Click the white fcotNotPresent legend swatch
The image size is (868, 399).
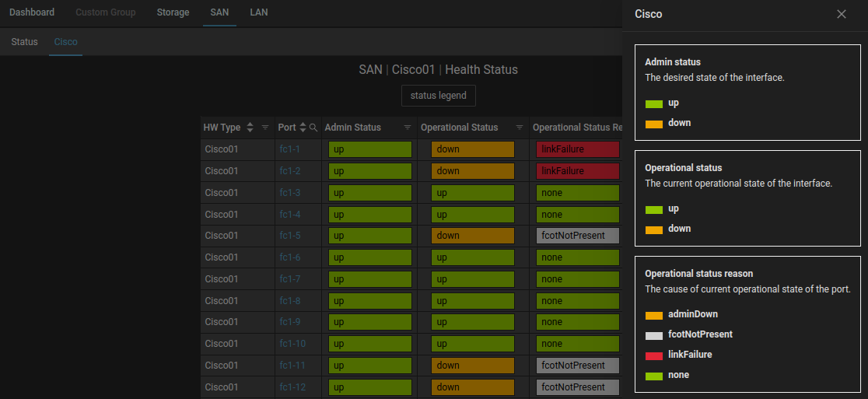654,334
